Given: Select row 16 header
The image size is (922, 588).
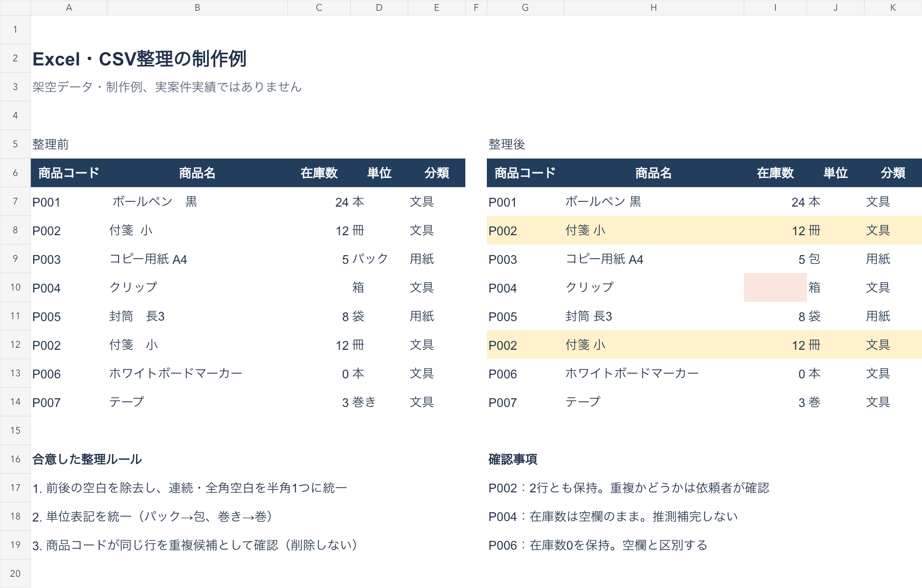Looking at the screenshot, I should (x=15, y=459).
